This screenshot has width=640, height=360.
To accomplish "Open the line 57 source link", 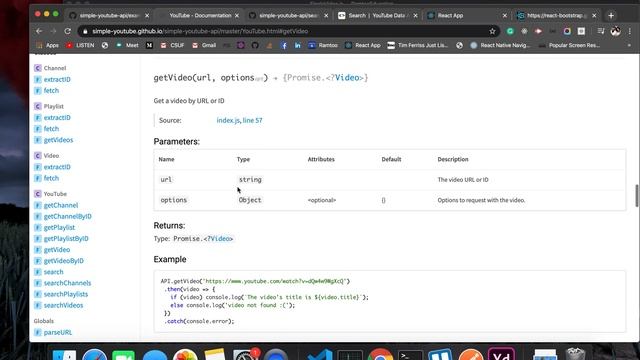I will pos(252,120).
